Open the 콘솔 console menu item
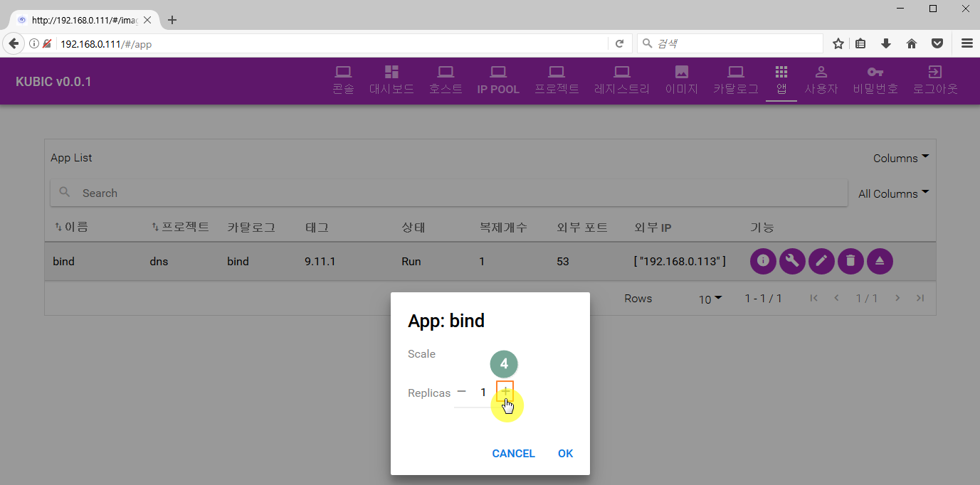The image size is (980, 485). point(343,80)
